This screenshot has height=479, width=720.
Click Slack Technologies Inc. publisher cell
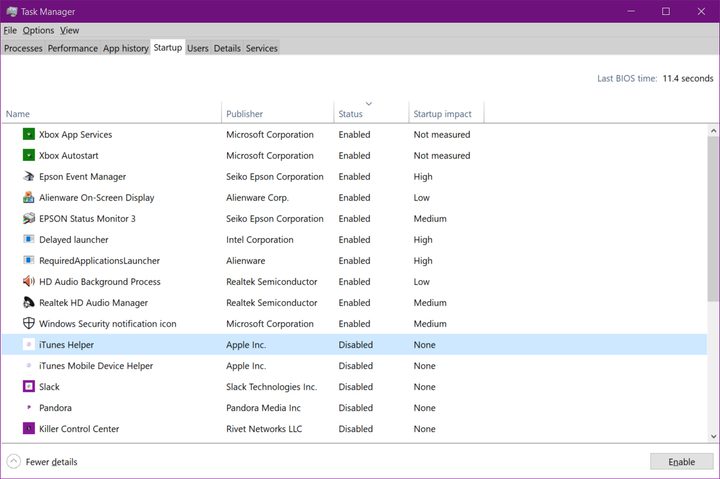[x=271, y=387]
